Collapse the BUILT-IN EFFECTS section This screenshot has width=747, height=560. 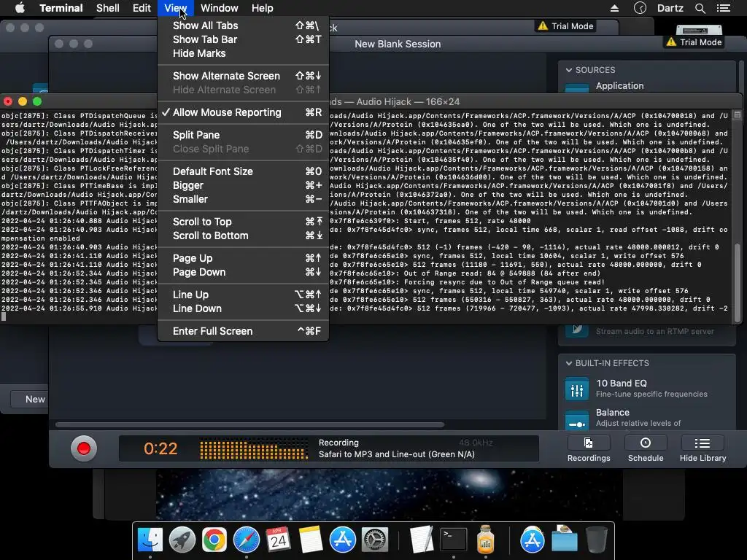coord(569,363)
